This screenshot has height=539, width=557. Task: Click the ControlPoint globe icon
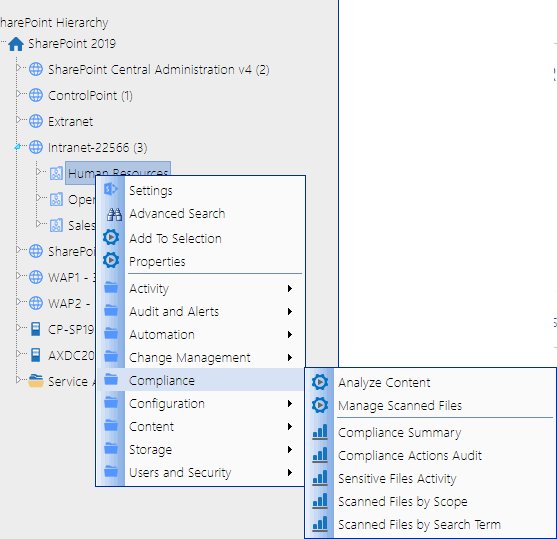pyautogui.click(x=36, y=95)
